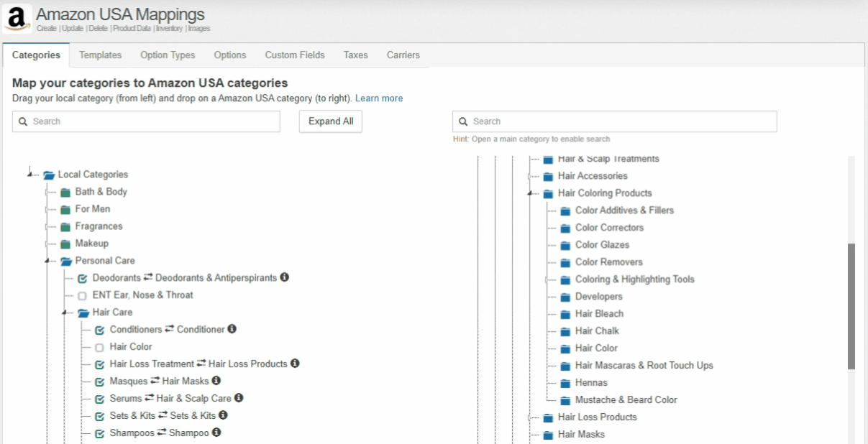
Task: Click the Fragrances folder icon
Action: (x=66, y=226)
